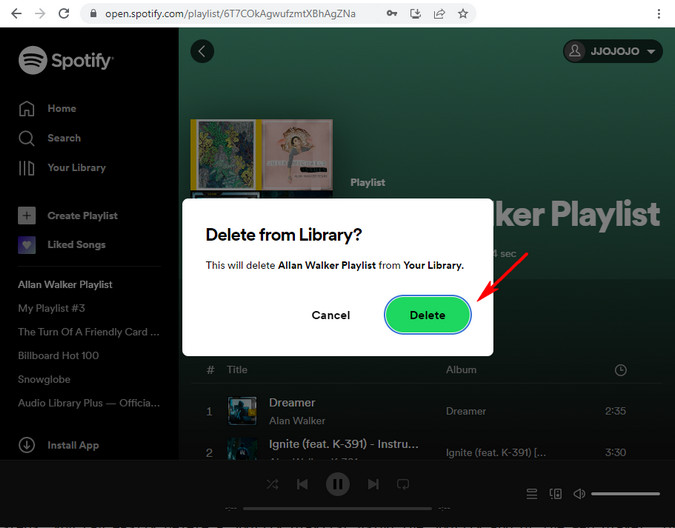Screen dimensions: 675x528
Task: Seek on the playback progress bar
Action: pos(338,509)
